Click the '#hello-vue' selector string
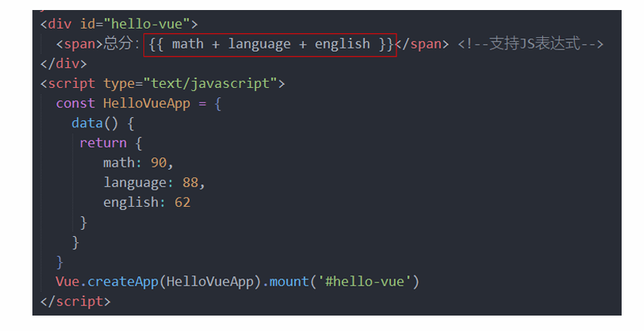Image resolution: width=644 pixels, height=331 pixels. click(x=364, y=282)
